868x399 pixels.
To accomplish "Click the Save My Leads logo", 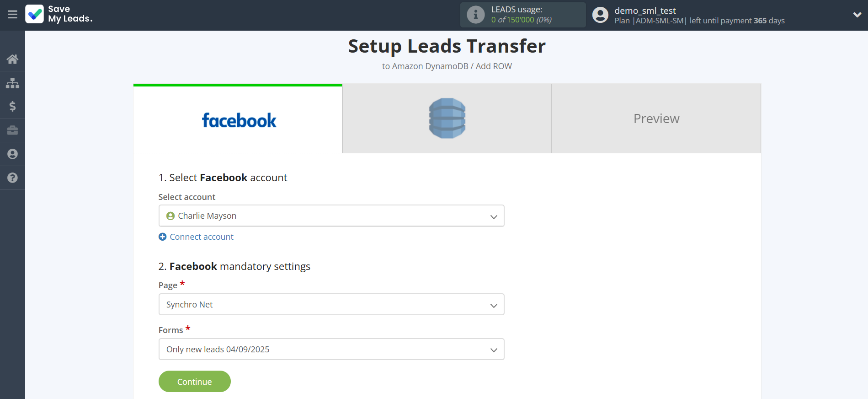I will pyautogui.click(x=59, y=14).
